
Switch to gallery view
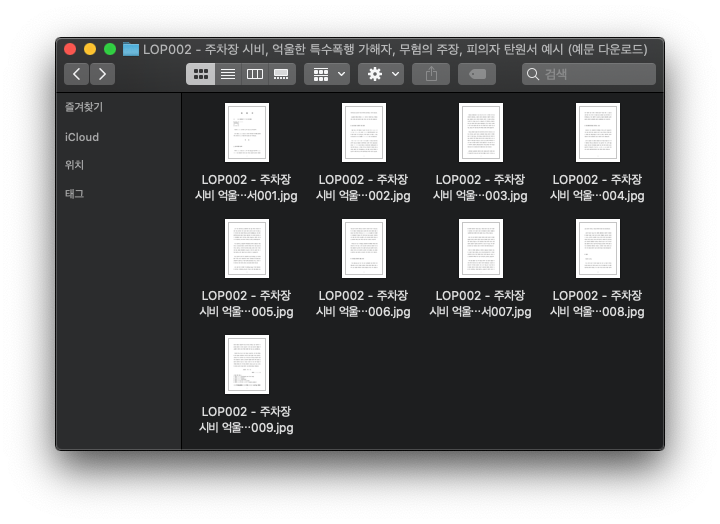coord(281,74)
